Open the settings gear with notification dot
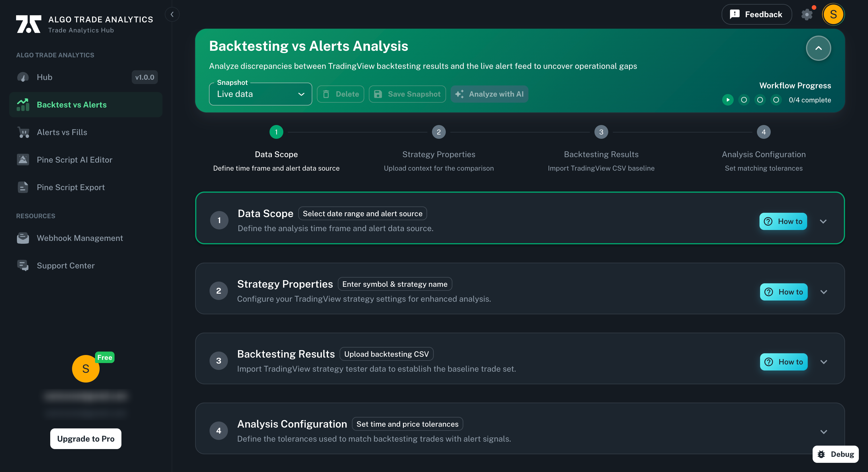 [807, 14]
